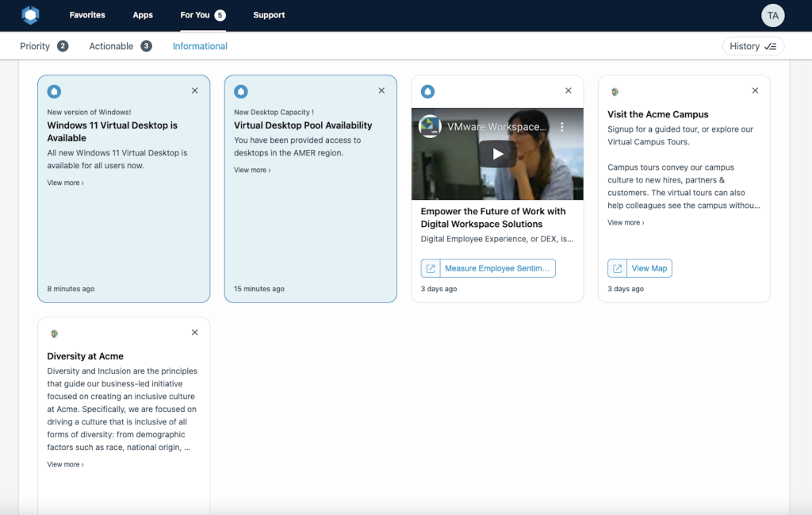Screen dimensions: 812x515
Task: Expand View more on Acme Campus card
Action: [x=626, y=223]
